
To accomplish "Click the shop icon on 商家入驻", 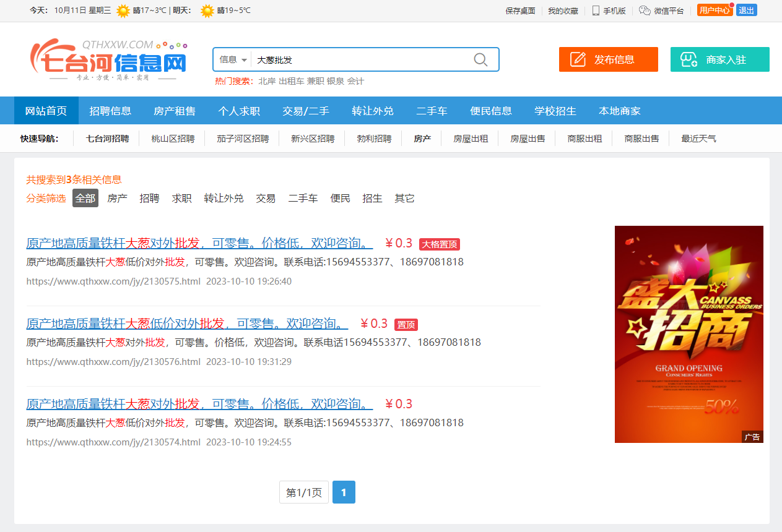I will (x=689, y=59).
